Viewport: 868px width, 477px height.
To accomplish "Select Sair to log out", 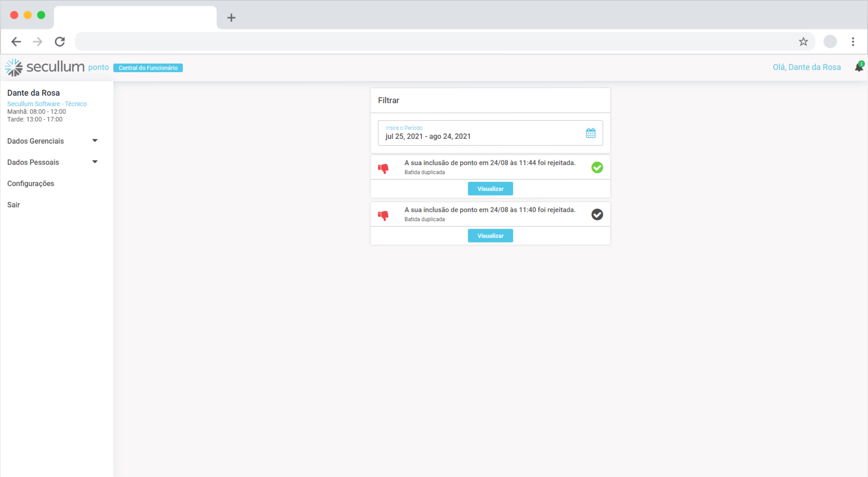I will click(13, 205).
